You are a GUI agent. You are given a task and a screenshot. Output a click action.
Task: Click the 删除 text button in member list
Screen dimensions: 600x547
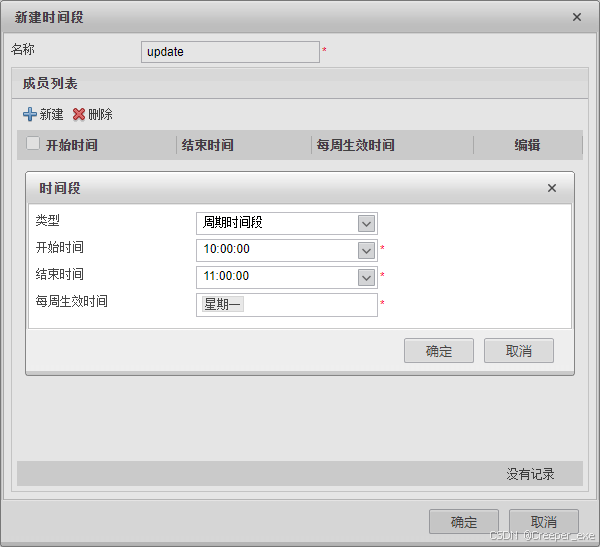tap(100, 114)
